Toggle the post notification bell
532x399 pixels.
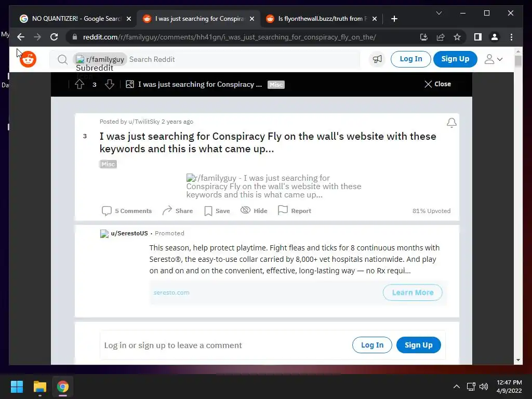click(451, 123)
